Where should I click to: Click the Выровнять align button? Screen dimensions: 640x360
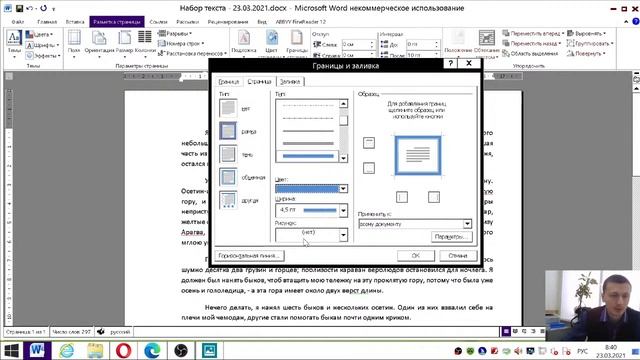pos(587,33)
